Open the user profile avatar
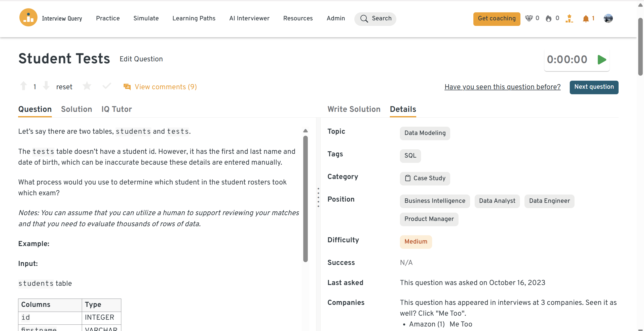This screenshot has height=331, width=644. [608, 18]
